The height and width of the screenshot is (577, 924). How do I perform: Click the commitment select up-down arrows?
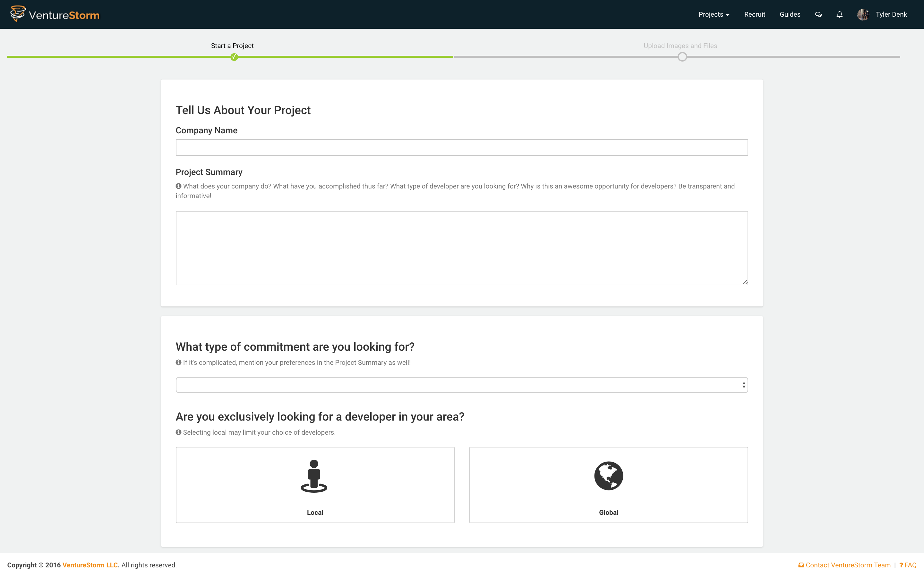click(743, 385)
